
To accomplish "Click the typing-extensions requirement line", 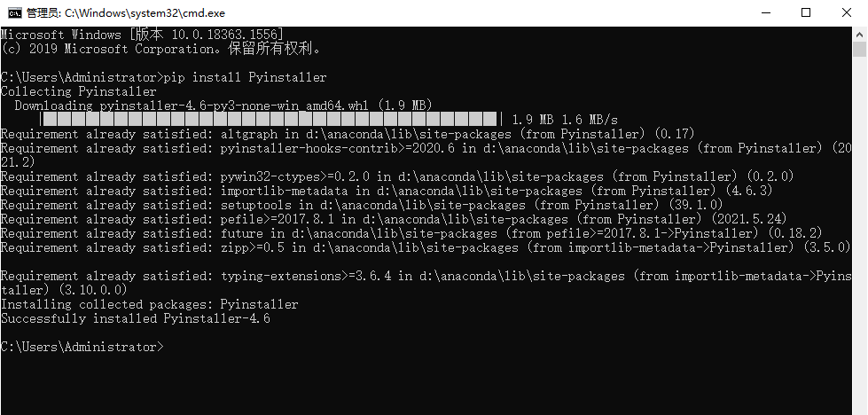I will click(x=426, y=283).
